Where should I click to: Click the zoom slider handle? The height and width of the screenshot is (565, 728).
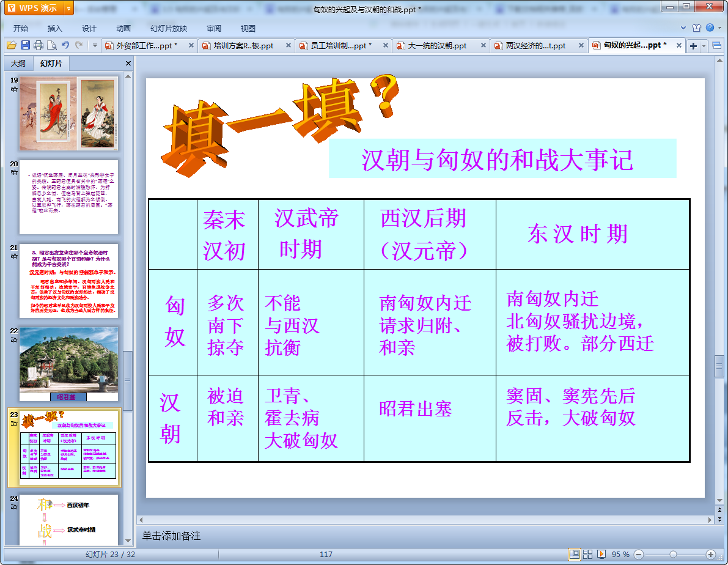673,554
